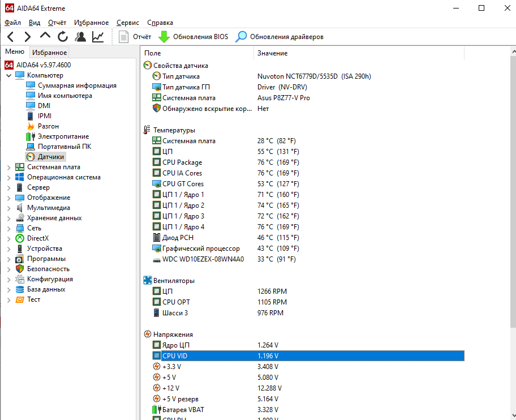This screenshot has width=516, height=420.
Task: Expand the Сеть tree node
Action: 9,229
